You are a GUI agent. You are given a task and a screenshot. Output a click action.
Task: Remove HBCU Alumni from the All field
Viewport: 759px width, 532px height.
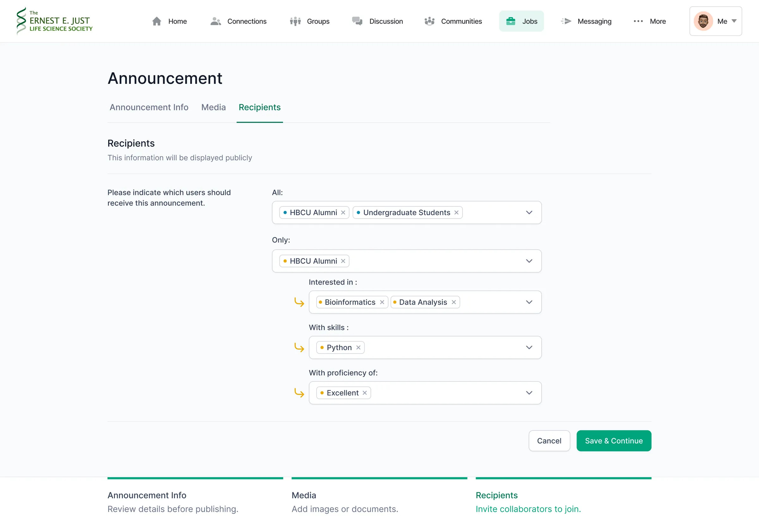343,213
